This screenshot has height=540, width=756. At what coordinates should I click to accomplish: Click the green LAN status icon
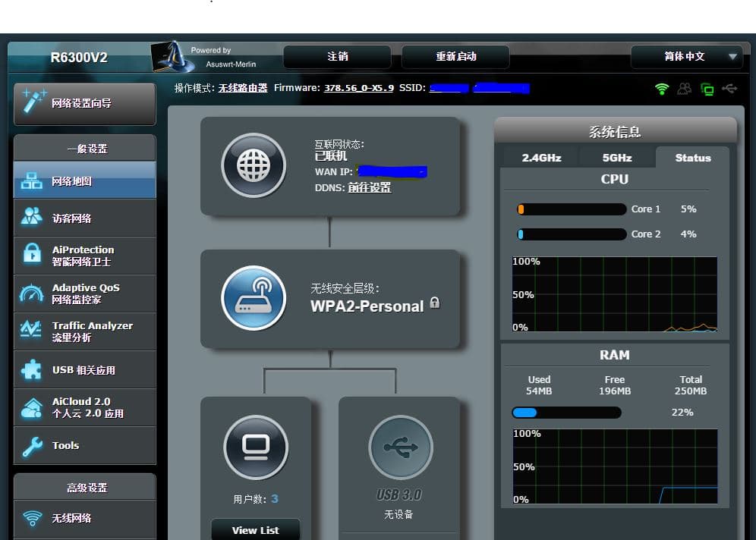[707, 89]
